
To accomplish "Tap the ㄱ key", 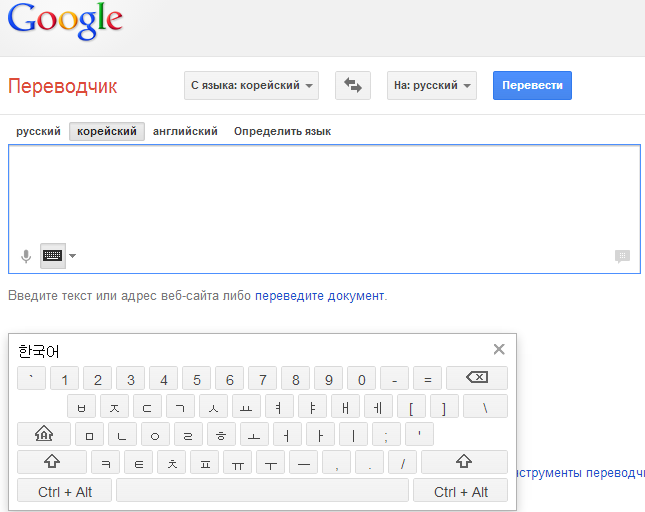I will (x=180, y=406).
